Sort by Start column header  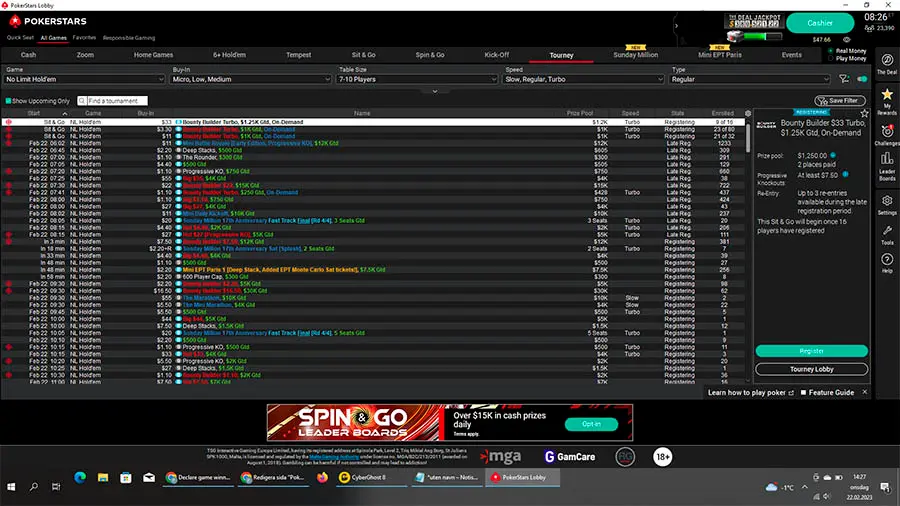[x=34, y=113]
